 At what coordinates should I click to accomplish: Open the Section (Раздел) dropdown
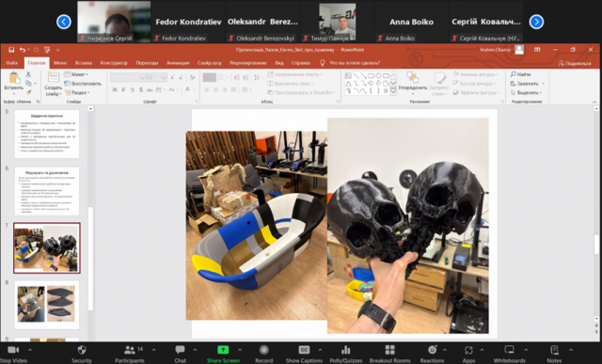click(77, 92)
